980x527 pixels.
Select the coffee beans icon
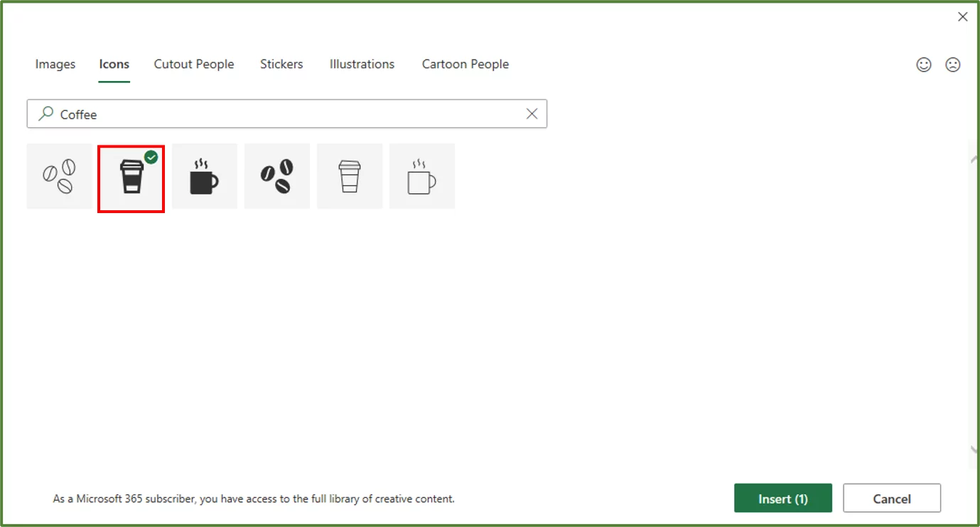(59, 175)
